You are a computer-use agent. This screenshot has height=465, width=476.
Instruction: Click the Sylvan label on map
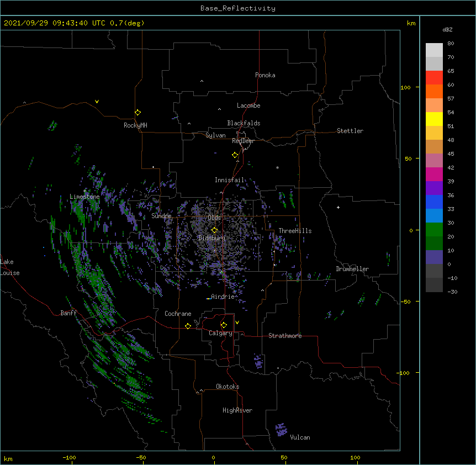pos(215,135)
